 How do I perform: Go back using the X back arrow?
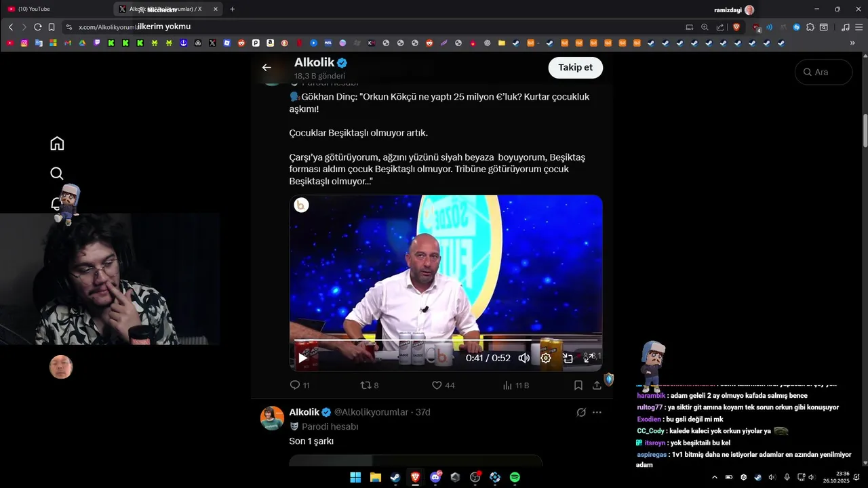pos(267,67)
